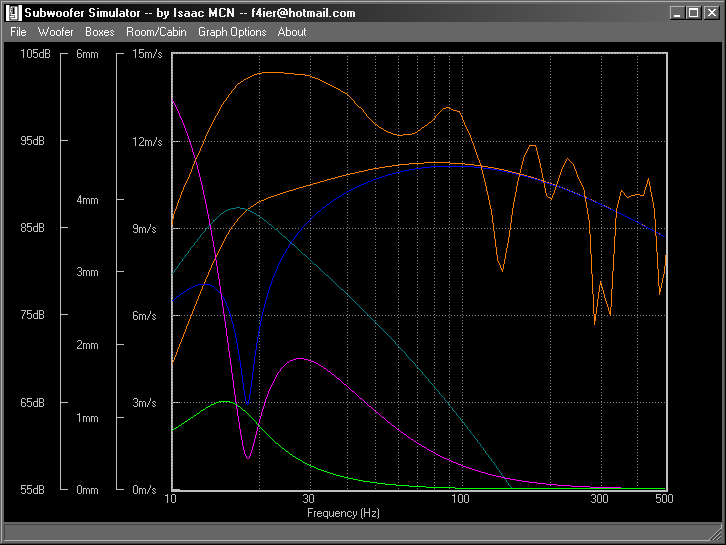Image resolution: width=726 pixels, height=545 pixels.
Task: Click the 500 frequency tick label
Action: coord(664,499)
